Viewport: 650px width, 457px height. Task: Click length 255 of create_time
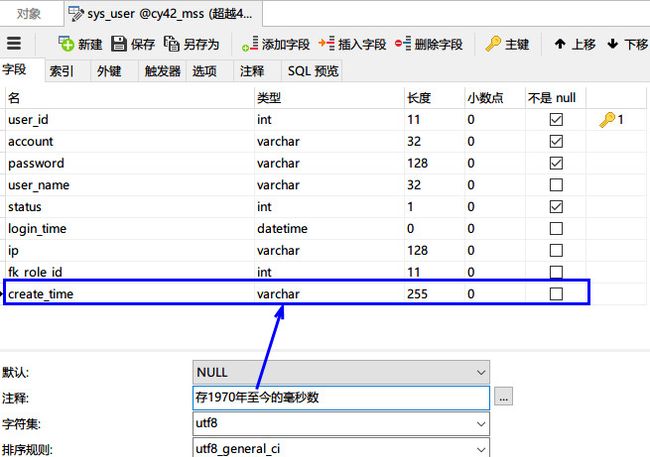pos(434,294)
